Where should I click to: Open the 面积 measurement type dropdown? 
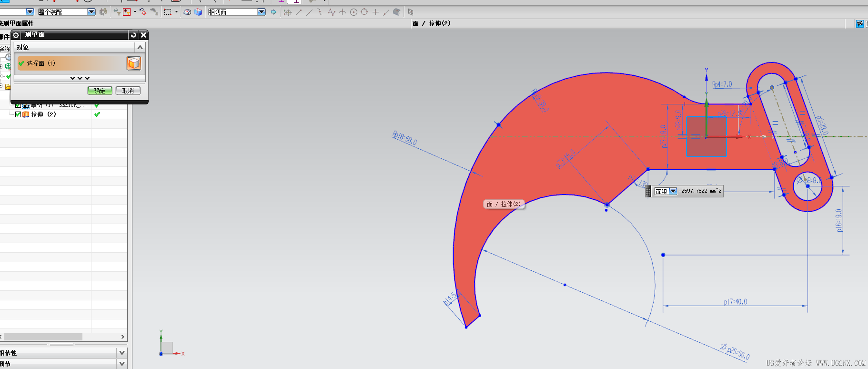(673, 191)
